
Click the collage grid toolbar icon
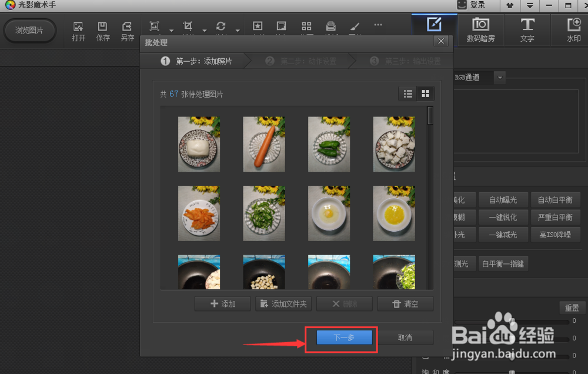point(306,26)
